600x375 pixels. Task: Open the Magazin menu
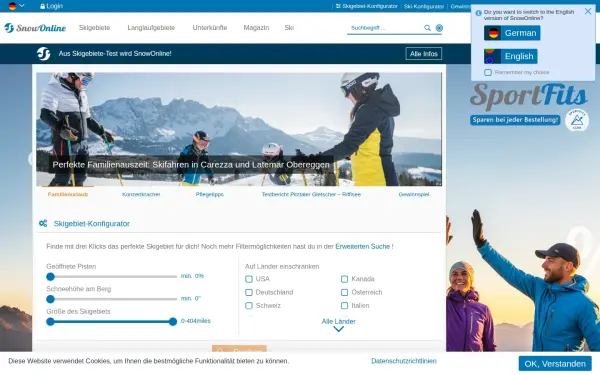point(256,28)
